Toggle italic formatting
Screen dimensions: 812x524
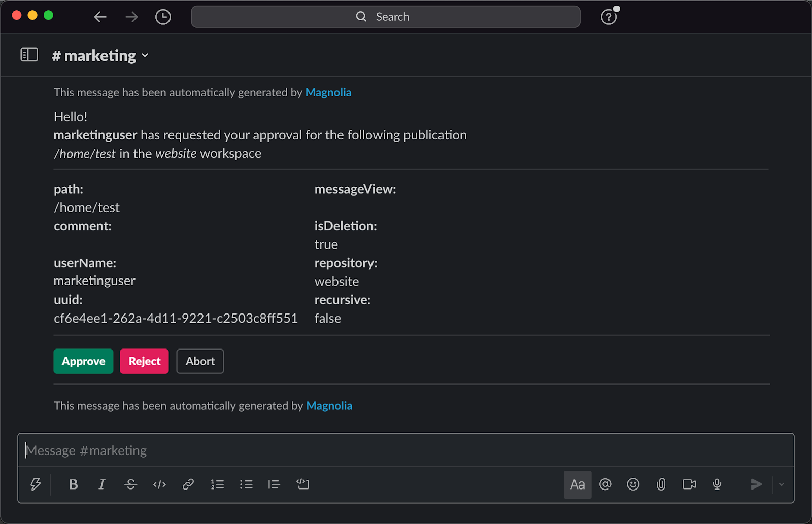click(x=101, y=484)
